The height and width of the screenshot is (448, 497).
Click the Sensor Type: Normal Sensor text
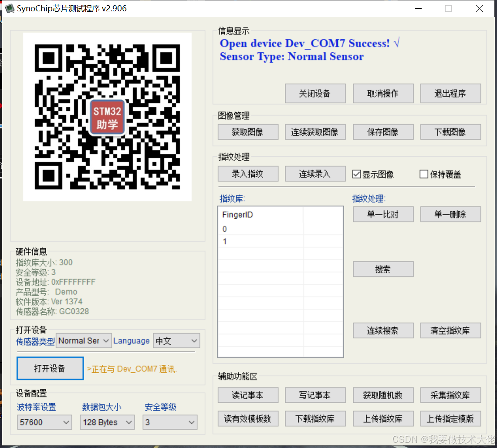[x=291, y=57]
